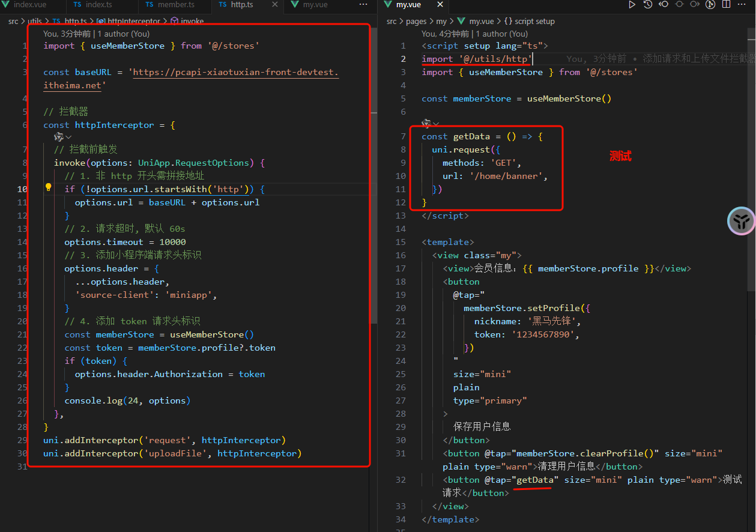Click the circled branch graph icon in toolbar
Viewport: 756px width, 532px height.
(x=711, y=5)
